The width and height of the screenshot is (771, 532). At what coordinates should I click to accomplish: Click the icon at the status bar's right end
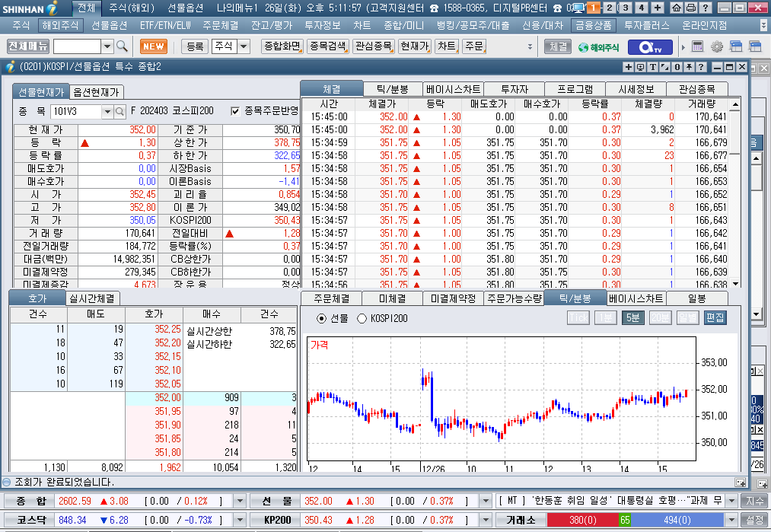[x=740, y=483]
